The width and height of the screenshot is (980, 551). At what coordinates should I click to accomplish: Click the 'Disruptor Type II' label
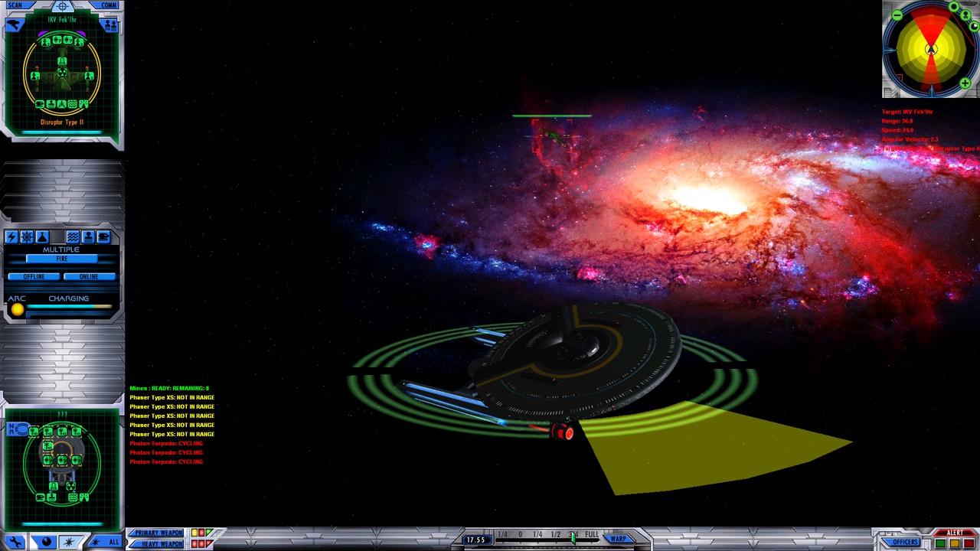[x=62, y=122]
